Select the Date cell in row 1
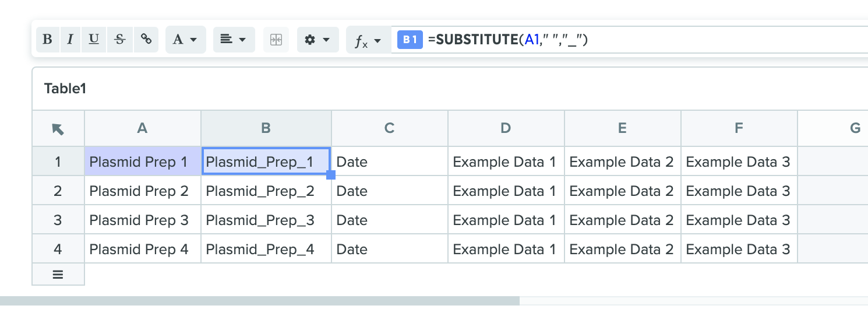Screen dimensions: 868x316 pos(390,161)
